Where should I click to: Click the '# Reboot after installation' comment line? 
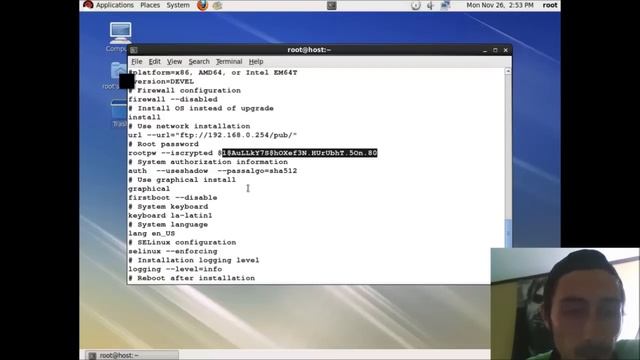pos(191,278)
